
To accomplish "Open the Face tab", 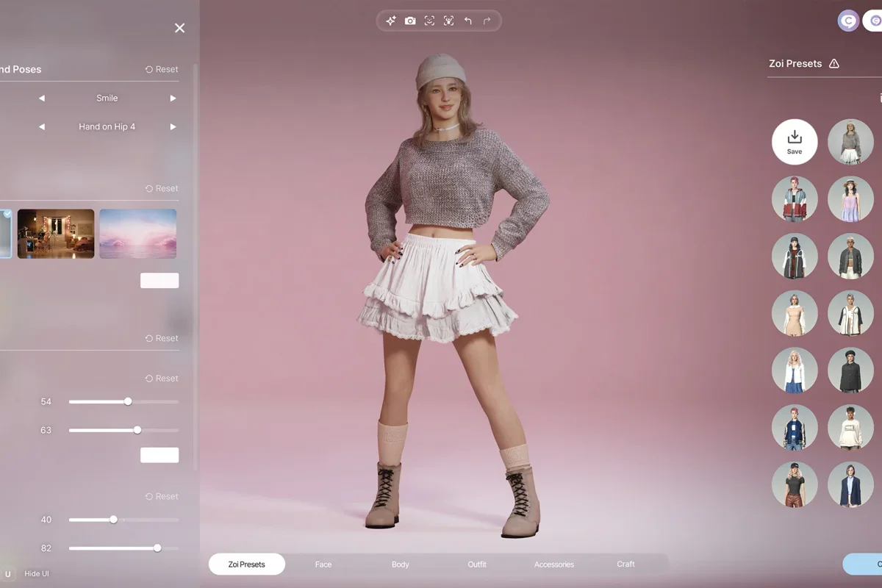I will tap(323, 564).
